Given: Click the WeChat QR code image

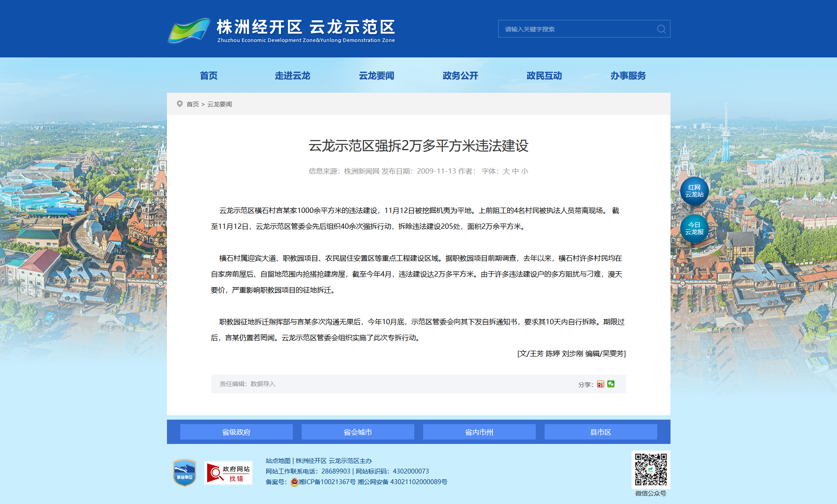Looking at the screenshot, I should 651,470.
